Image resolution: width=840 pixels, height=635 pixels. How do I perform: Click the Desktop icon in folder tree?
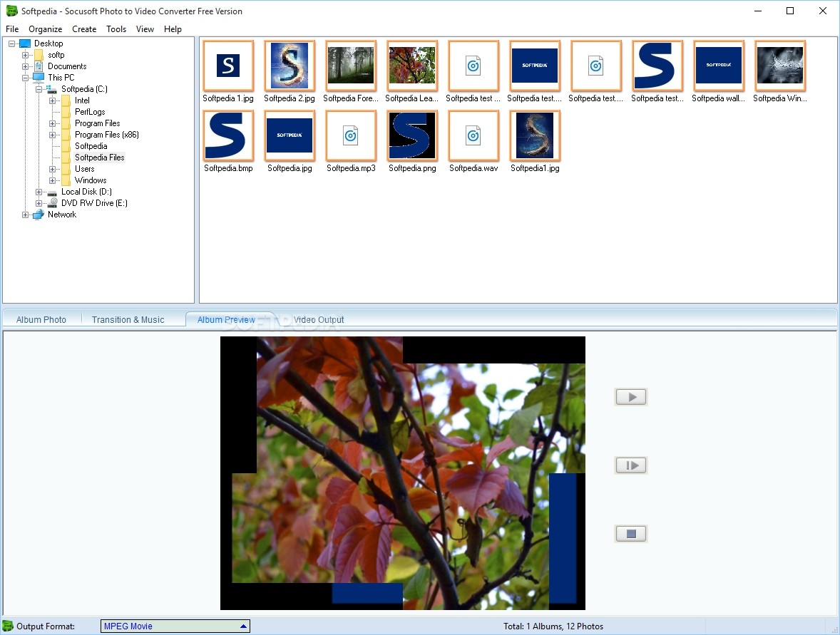(25, 43)
